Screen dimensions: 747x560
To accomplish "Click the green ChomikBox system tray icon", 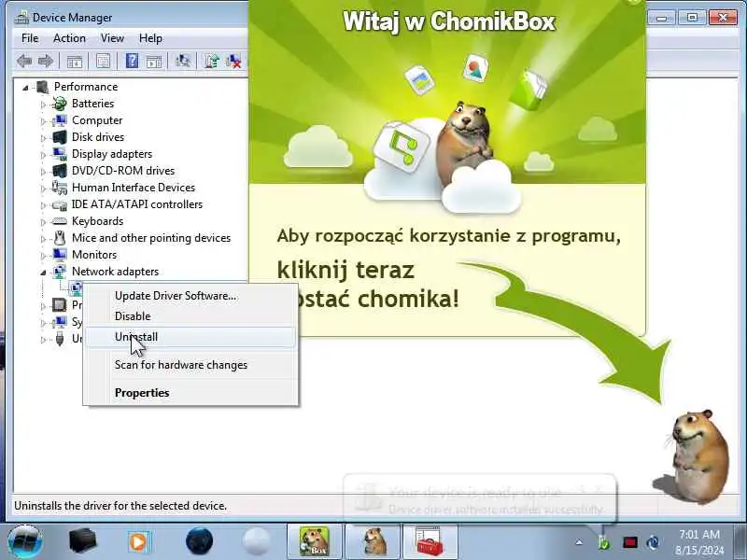I will coord(603,542).
